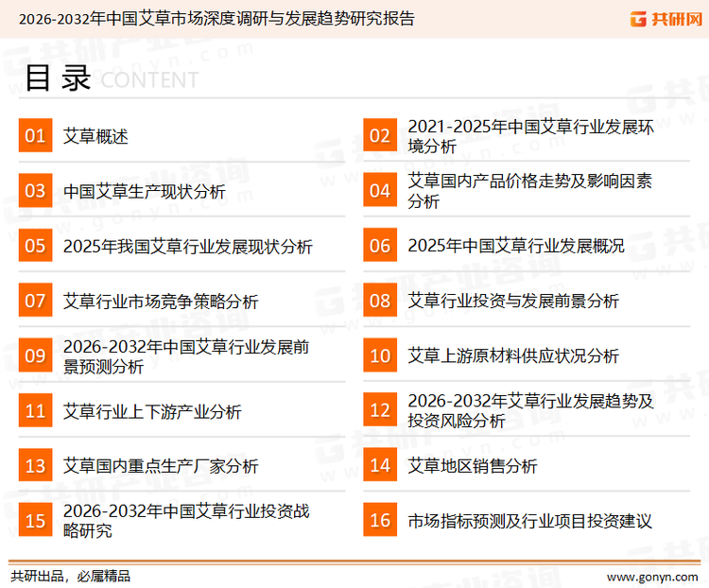Click the orange 09 number box
This screenshot has width=709, height=588.
[35, 355]
